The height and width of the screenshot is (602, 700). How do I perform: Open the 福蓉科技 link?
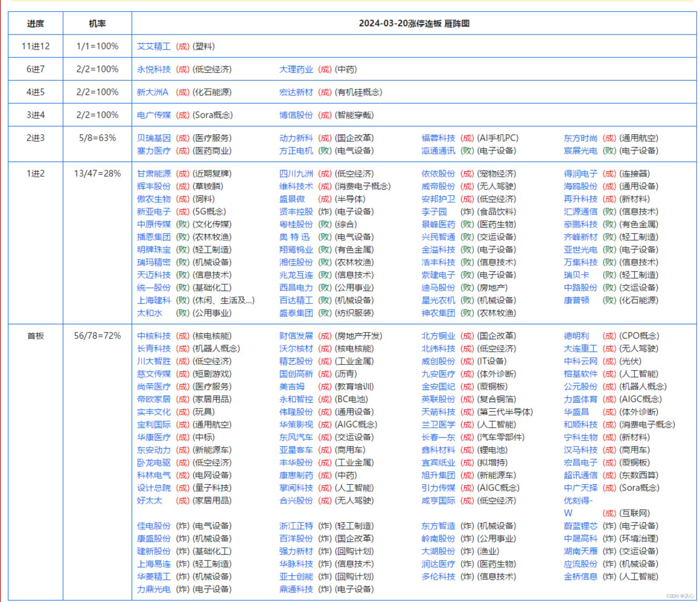click(x=438, y=138)
